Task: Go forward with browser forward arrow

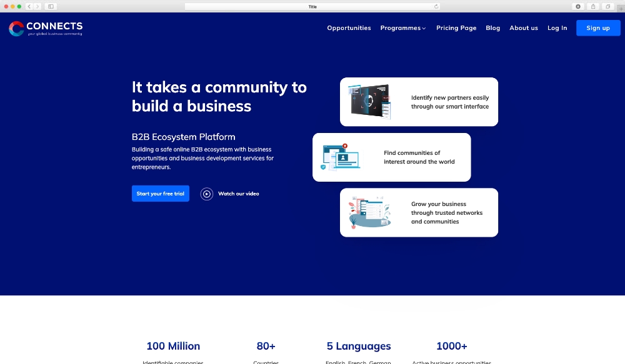Action: click(x=37, y=6)
